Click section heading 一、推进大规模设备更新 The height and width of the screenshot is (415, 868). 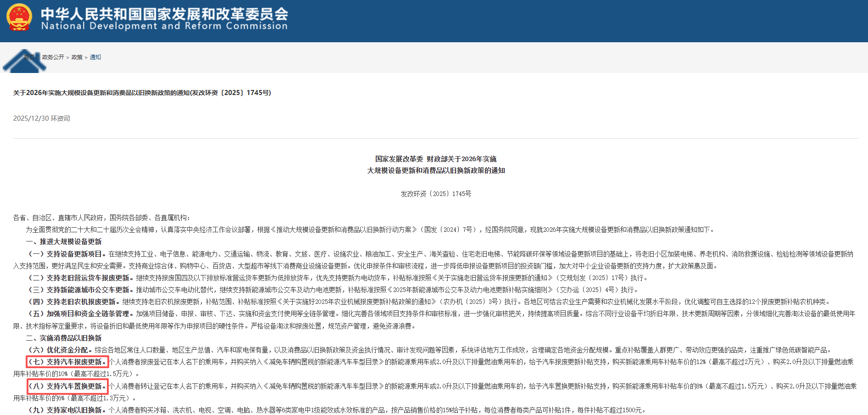(64, 241)
